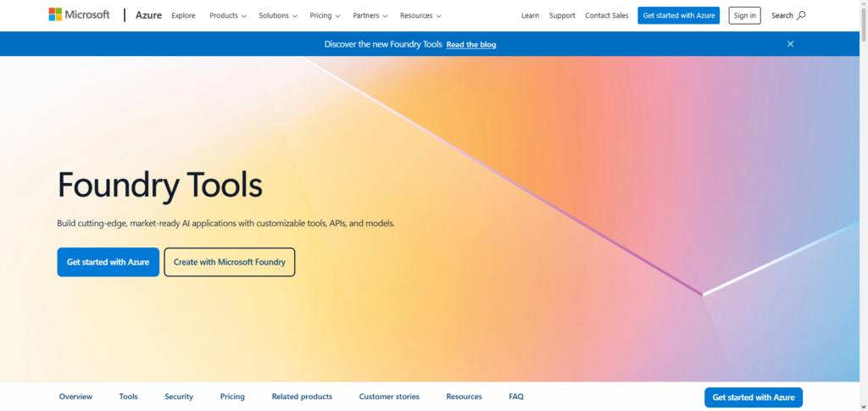Image resolution: width=868 pixels, height=411 pixels.
Task: Select the FAQ tab
Action: [516, 397]
